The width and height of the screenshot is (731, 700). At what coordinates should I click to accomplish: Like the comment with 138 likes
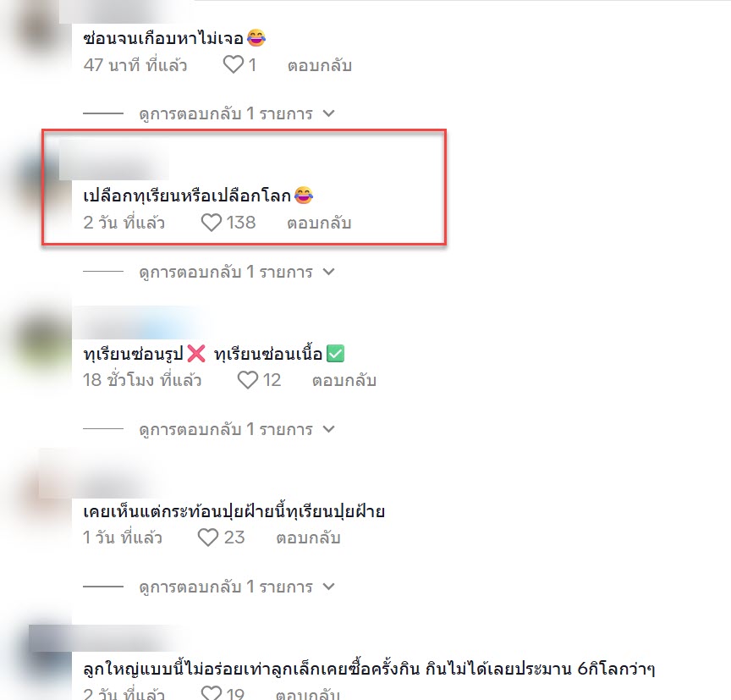(x=212, y=223)
